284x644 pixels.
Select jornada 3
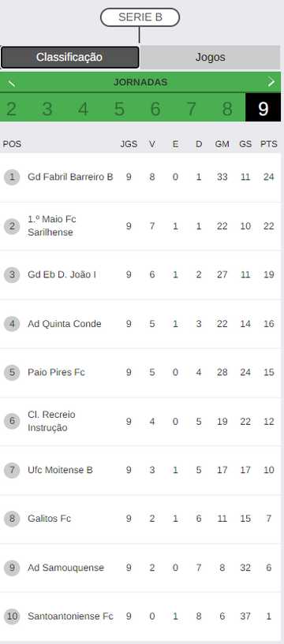coord(47,110)
